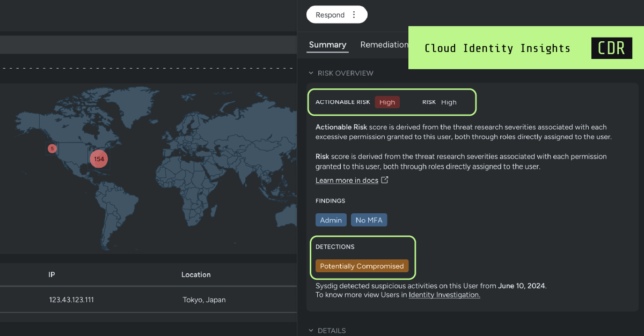Open the Respond three-dot options menu
The image size is (644, 336).
354,14
